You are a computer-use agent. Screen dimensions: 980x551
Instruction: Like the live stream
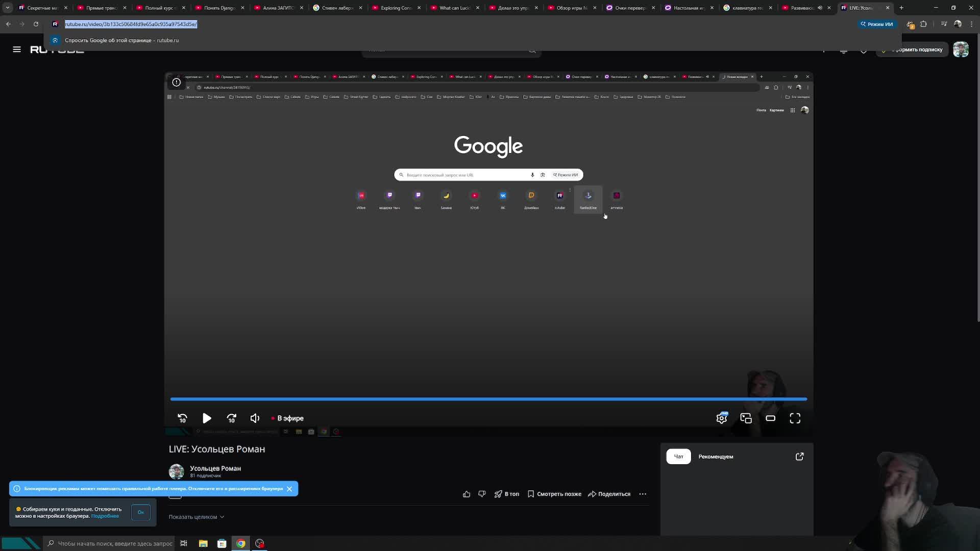coord(467,494)
